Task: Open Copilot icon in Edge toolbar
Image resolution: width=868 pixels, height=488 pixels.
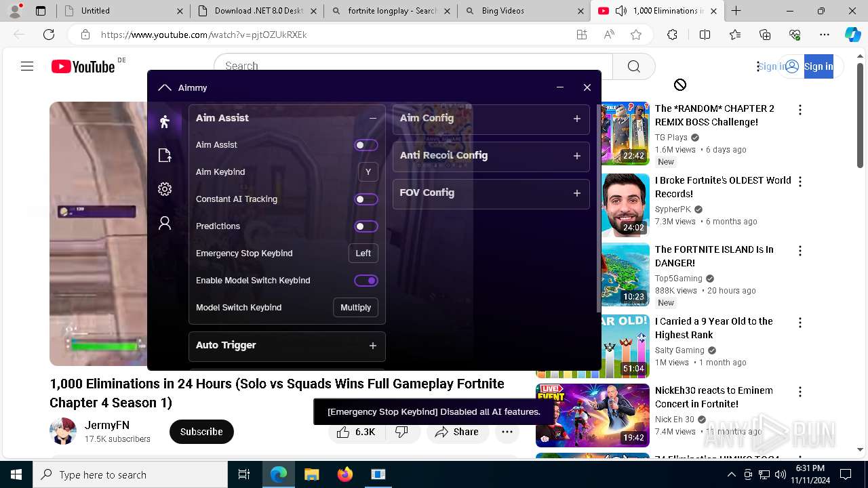Action: (852, 35)
